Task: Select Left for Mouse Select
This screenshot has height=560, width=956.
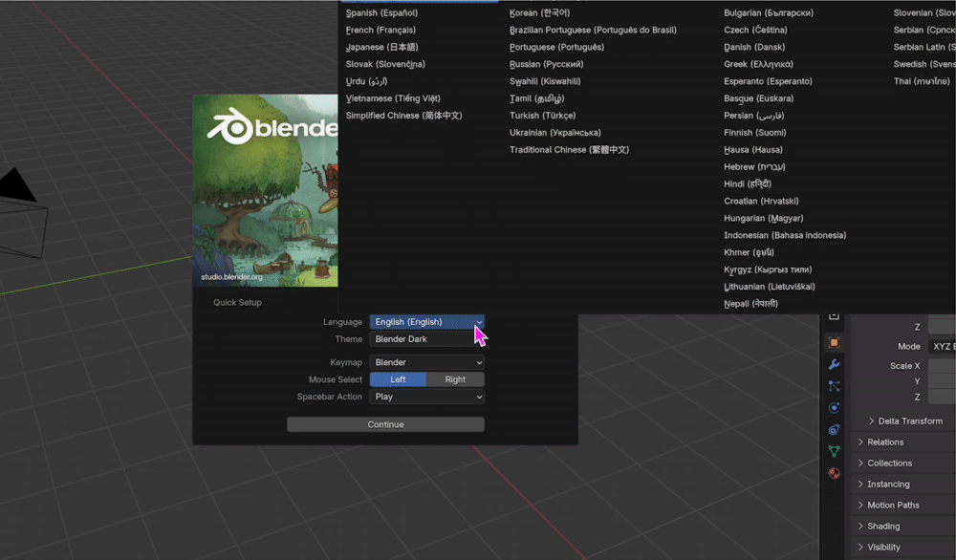Action: [x=398, y=379]
